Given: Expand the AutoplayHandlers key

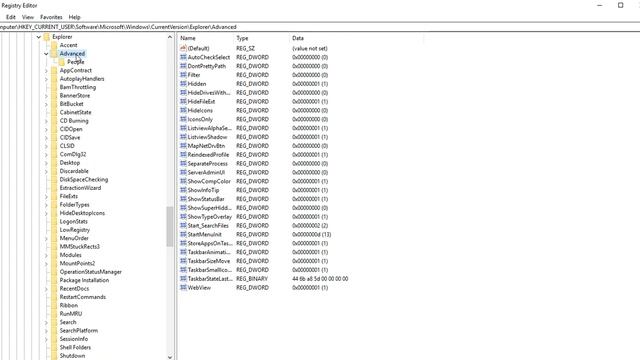Looking at the screenshot, I should pyautogui.click(x=46, y=79).
